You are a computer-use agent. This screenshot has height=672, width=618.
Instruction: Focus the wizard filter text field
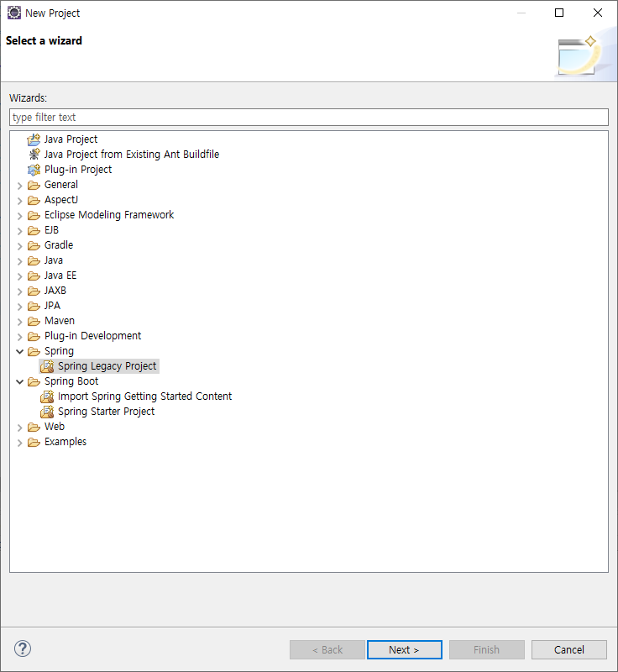(309, 117)
